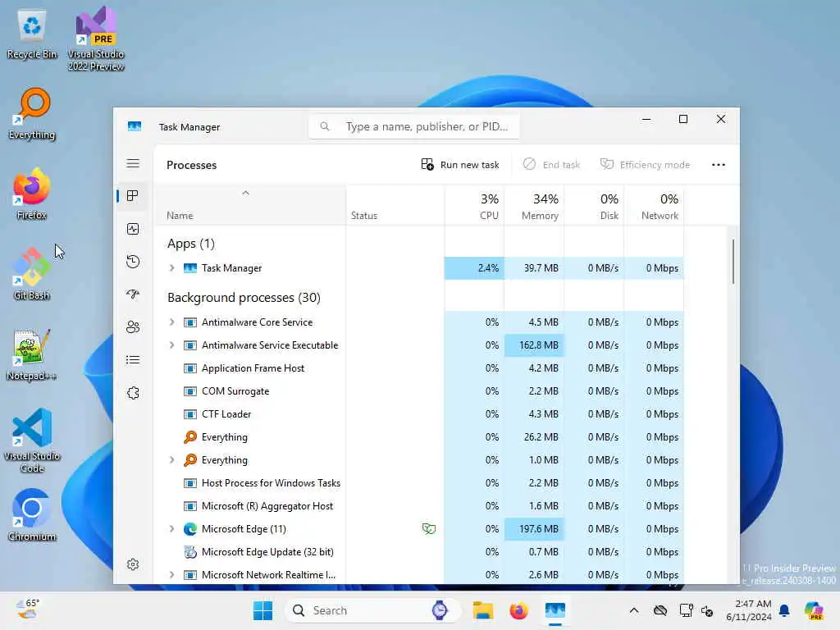Select Visual Studio 2022 Preview desktop shortcut
The width and height of the screenshot is (840, 630).
pyautogui.click(x=96, y=39)
